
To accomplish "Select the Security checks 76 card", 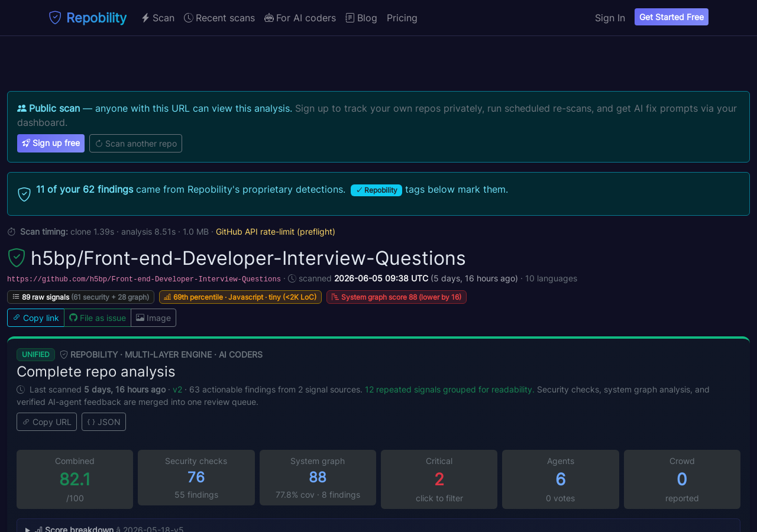I will pyautogui.click(x=196, y=478).
